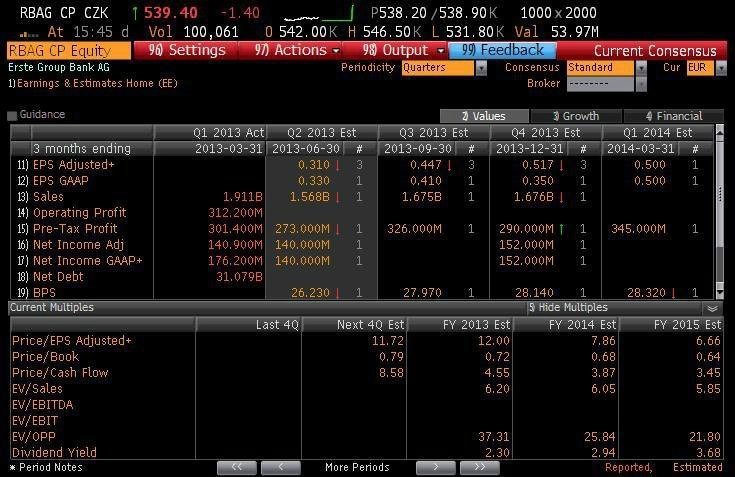Jump to latest periods with double-right arrow

click(480, 467)
